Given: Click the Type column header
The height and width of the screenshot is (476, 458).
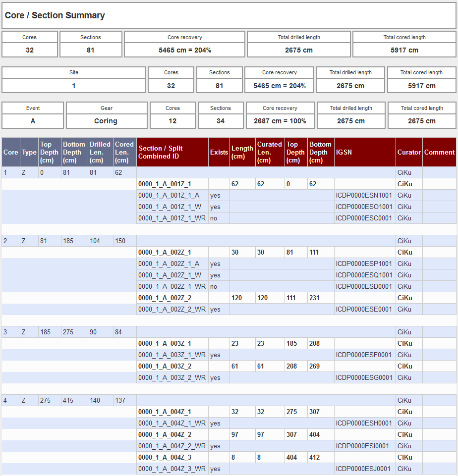Looking at the screenshot, I should pyautogui.click(x=29, y=152).
